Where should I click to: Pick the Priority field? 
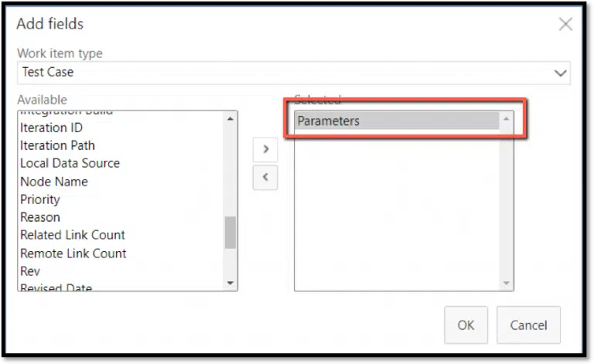(39, 199)
